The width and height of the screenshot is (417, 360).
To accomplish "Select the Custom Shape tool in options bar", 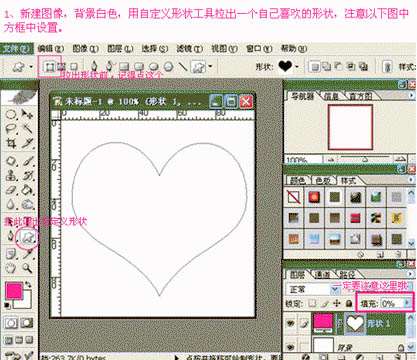I will tap(198, 67).
